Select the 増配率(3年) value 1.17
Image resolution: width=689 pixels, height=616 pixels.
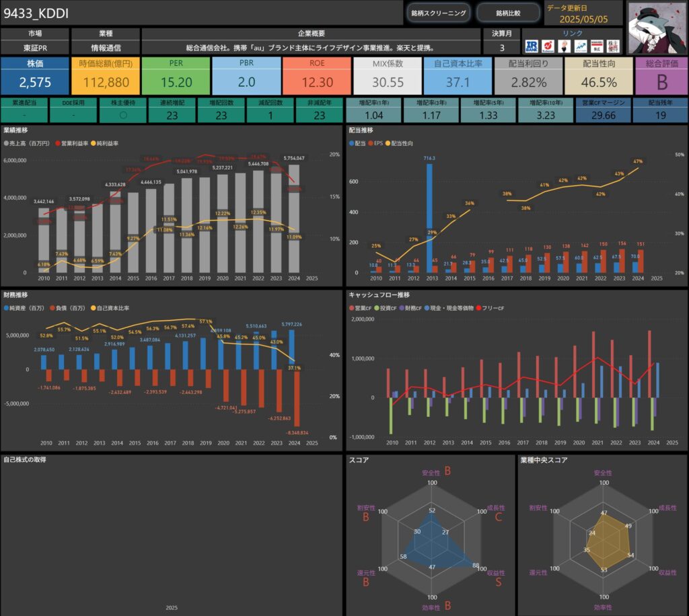coord(431,116)
